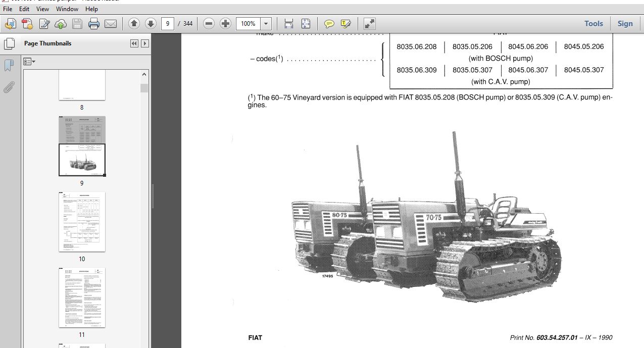This screenshot has height=348, width=644.
Task: Select page 11 thumbnail
Action: (82, 297)
